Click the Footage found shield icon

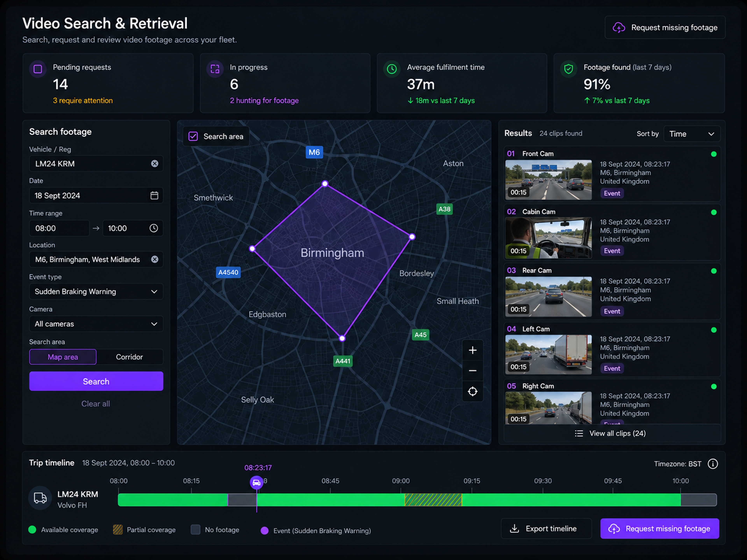click(x=569, y=69)
